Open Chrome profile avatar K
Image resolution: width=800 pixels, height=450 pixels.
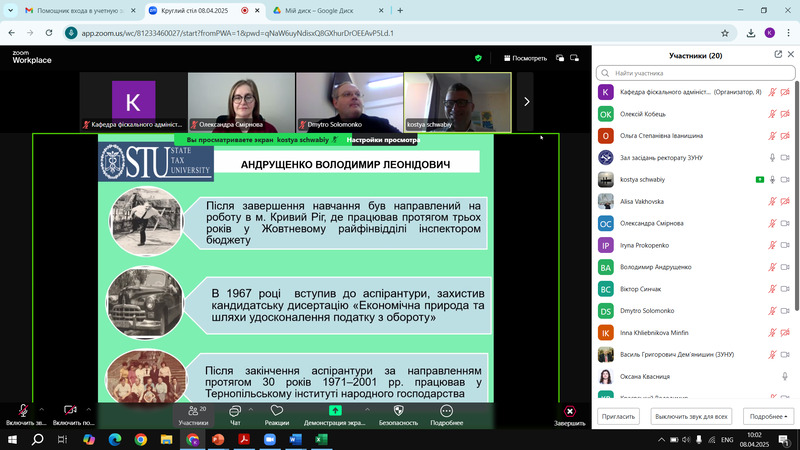coord(770,33)
